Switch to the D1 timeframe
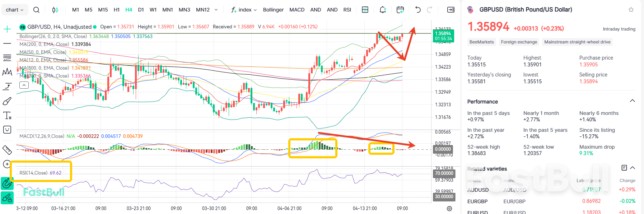 point(141,10)
